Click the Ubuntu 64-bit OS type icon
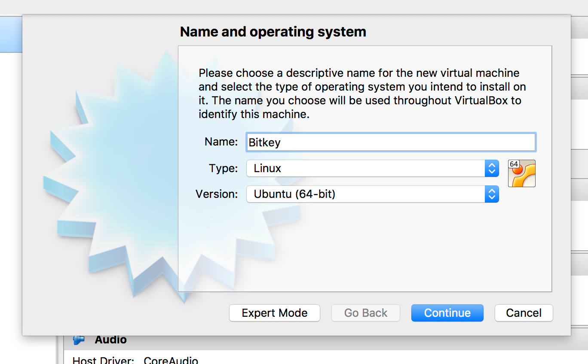The image size is (588, 364). (522, 173)
